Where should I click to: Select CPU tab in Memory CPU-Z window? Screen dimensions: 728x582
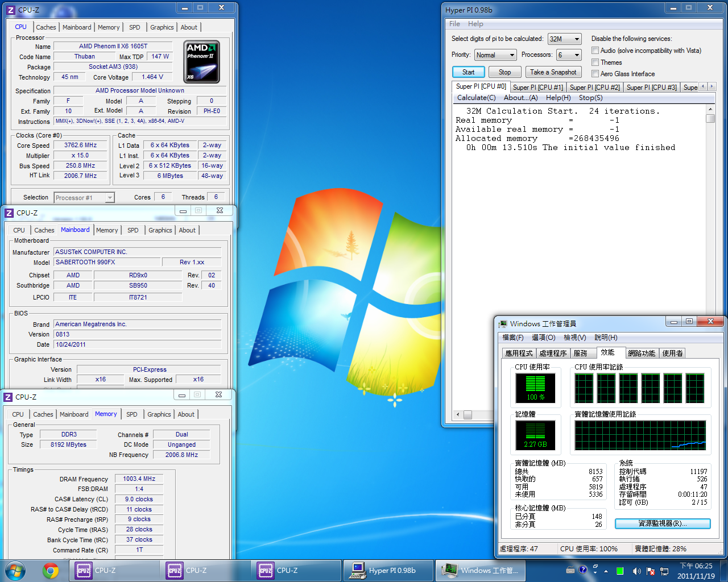pyautogui.click(x=18, y=414)
